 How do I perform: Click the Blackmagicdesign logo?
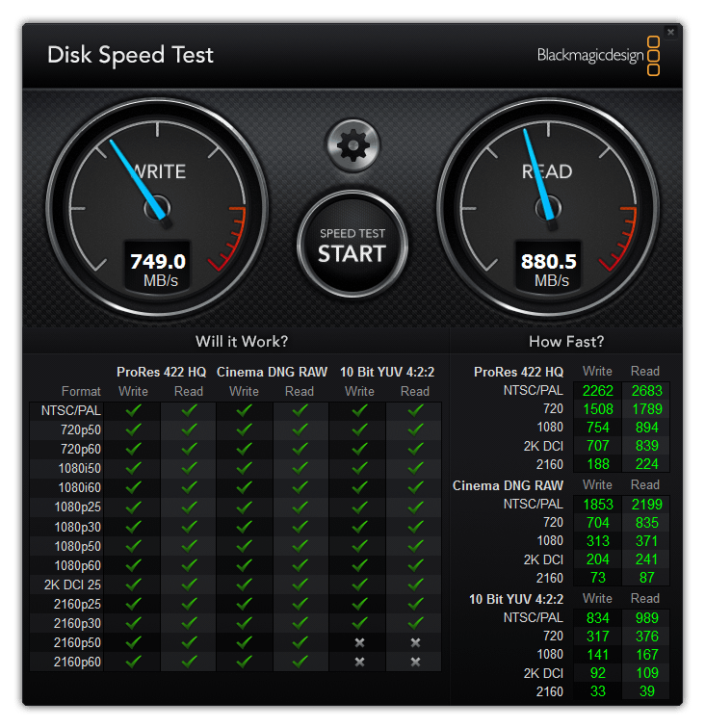point(598,56)
